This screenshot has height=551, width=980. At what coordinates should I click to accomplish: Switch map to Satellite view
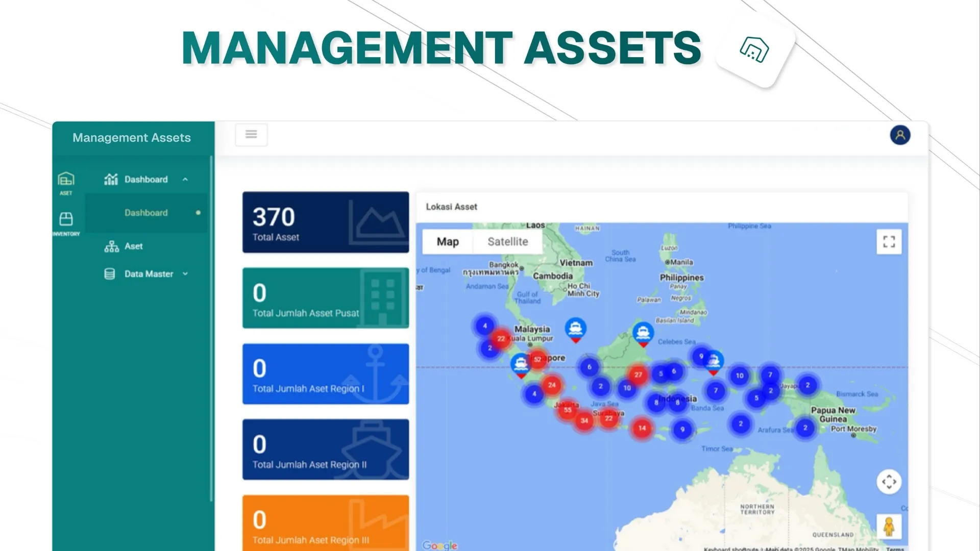(x=507, y=242)
